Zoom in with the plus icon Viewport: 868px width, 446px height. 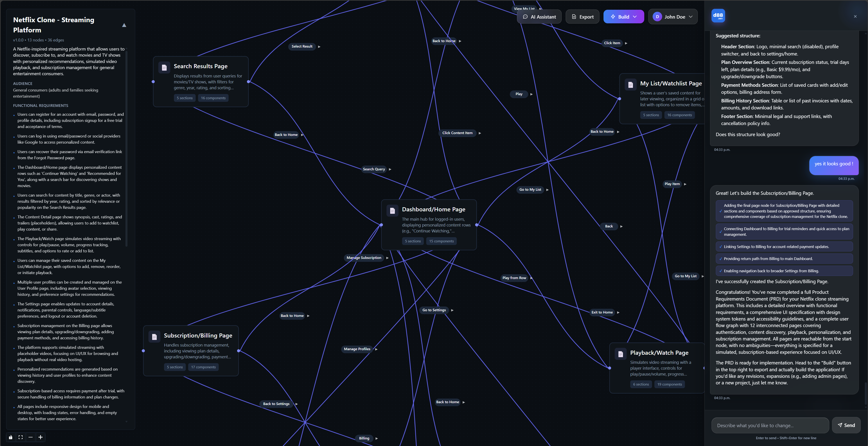coord(41,437)
